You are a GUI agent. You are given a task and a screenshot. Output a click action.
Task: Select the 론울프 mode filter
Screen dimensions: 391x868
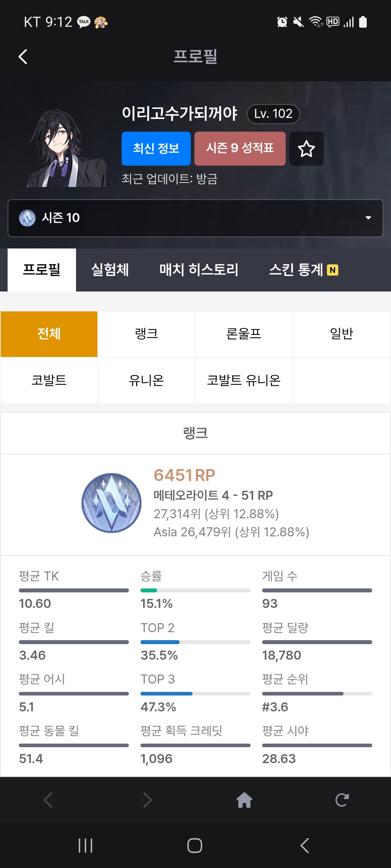244,334
